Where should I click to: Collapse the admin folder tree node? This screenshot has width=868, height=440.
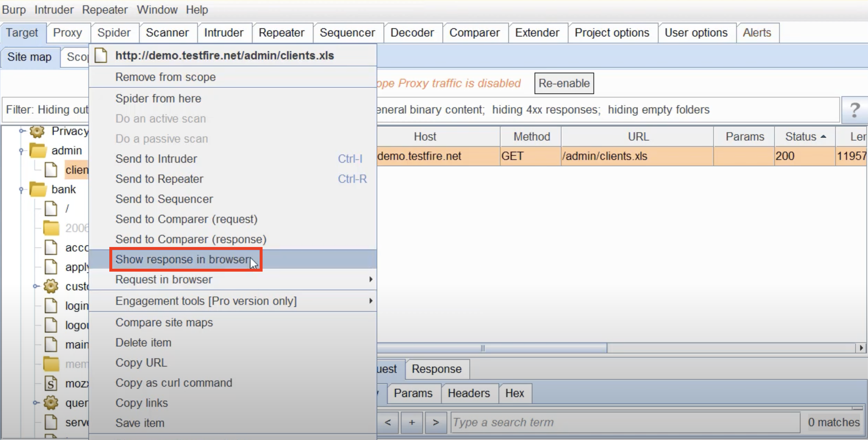[x=21, y=151]
